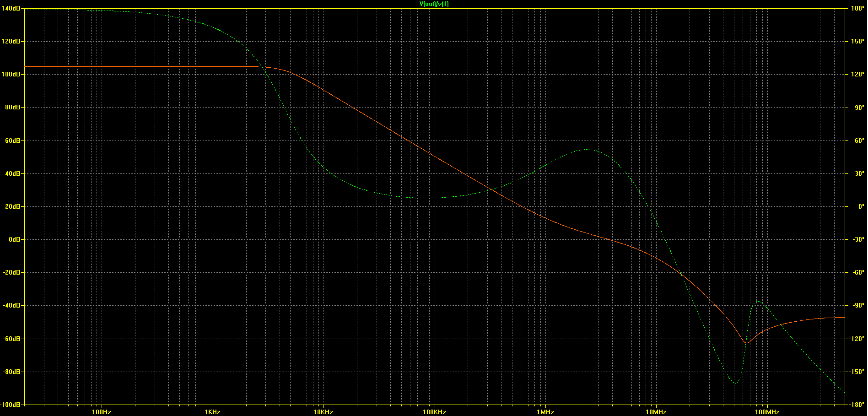Click the -60° phase axis label

pyautogui.click(x=858, y=272)
